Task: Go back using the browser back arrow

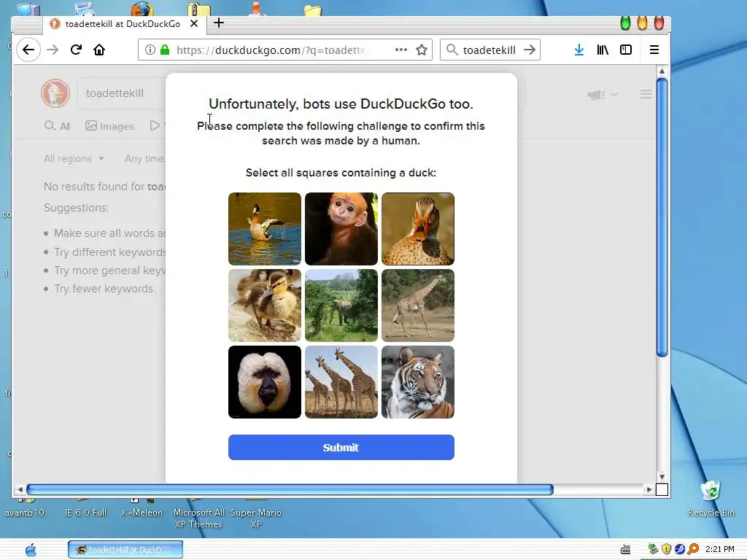Action: point(28,50)
